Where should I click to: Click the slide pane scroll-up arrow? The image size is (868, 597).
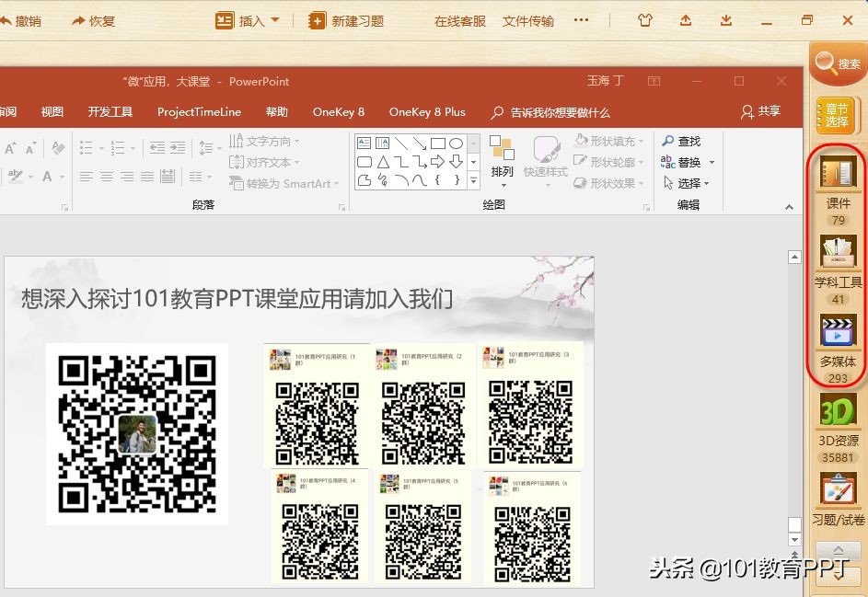(x=795, y=257)
